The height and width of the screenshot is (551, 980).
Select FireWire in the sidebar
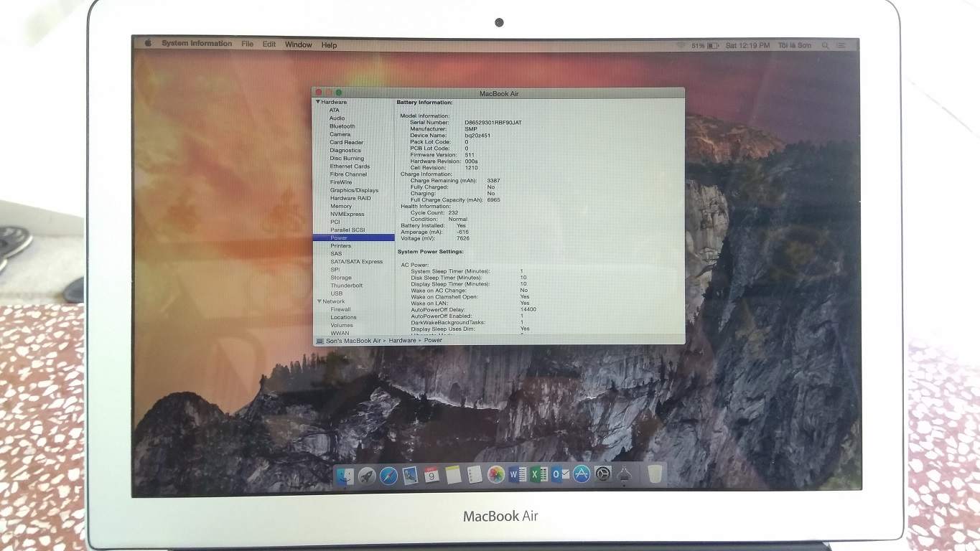pyautogui.click(x=341, y=182)
